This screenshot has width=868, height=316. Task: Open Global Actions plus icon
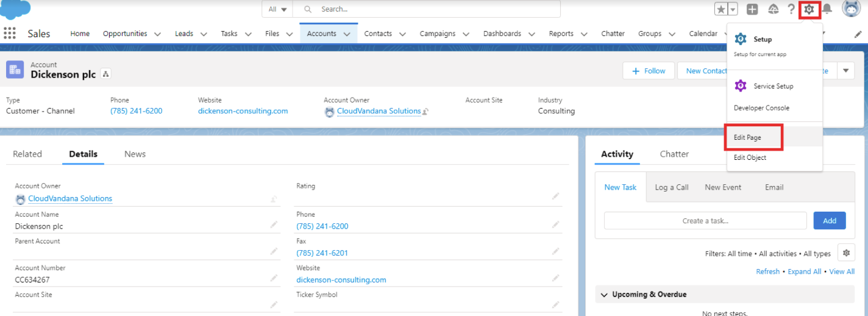(753, 9)
